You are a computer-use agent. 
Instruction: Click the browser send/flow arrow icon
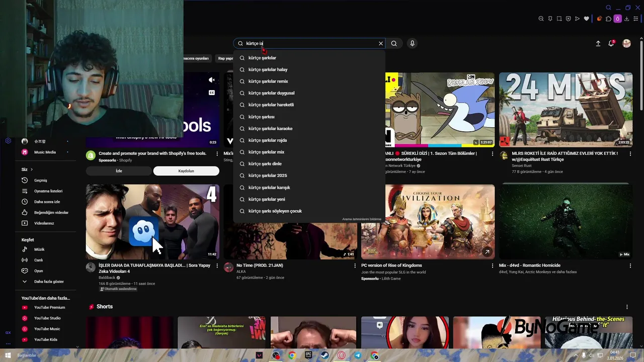(577, 19)
